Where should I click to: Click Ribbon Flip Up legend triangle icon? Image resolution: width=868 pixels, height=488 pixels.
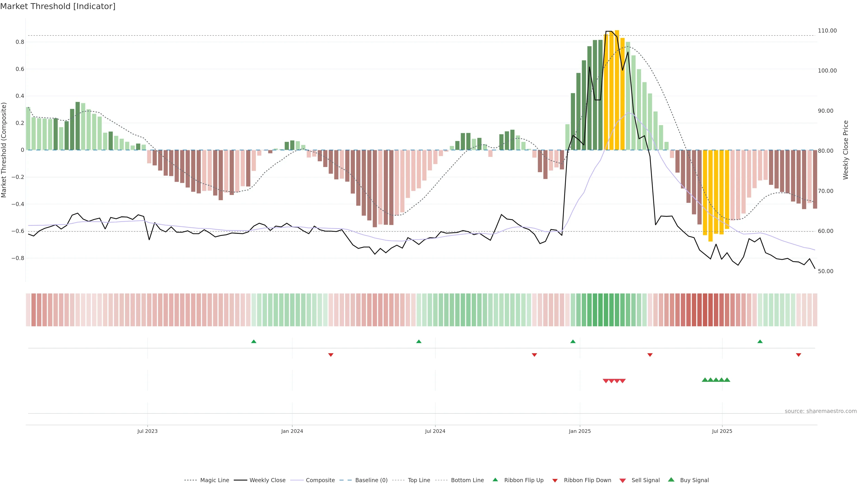495,480
